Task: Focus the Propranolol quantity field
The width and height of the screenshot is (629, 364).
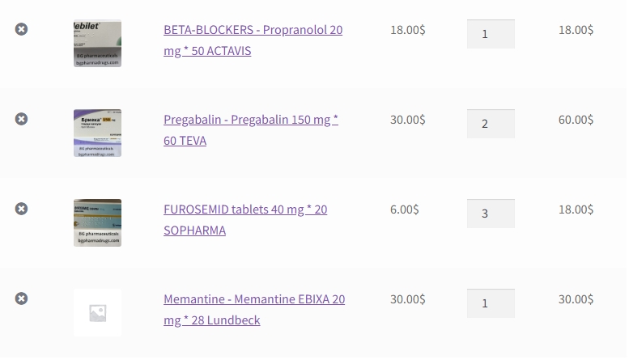Action: click(491, 34)
